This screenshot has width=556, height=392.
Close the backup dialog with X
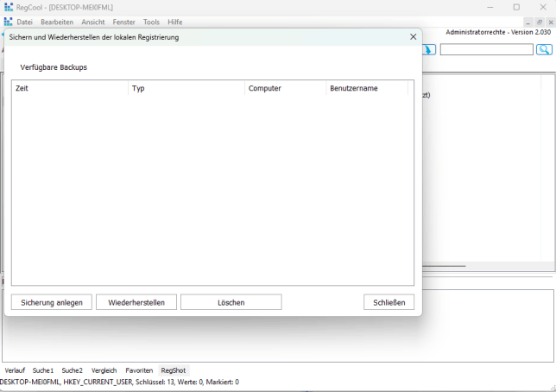point(413,37)
